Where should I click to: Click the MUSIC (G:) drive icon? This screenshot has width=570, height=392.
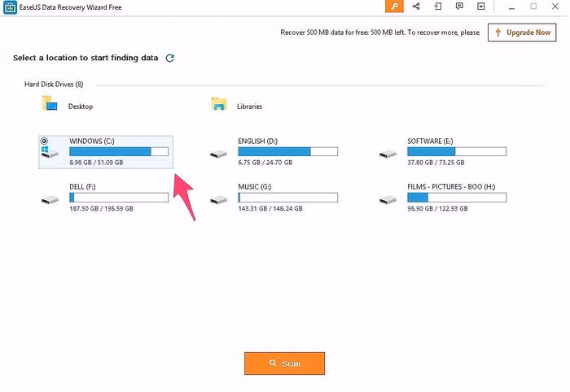click(218, 199)
